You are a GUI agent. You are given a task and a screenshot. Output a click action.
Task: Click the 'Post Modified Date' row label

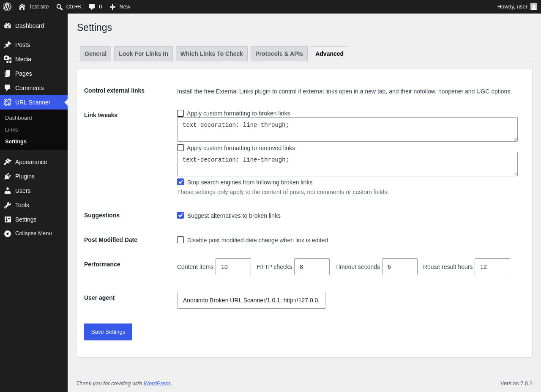point(111,240)
